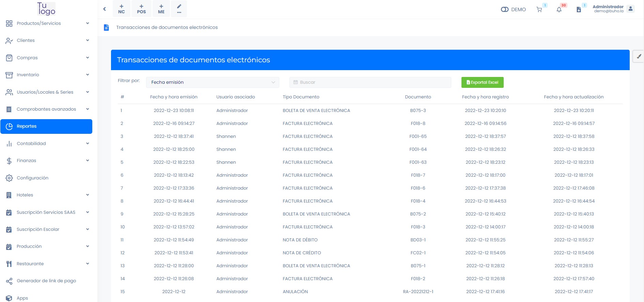Click the shopping cart icon
644x302 pixels.
point(539,10)
